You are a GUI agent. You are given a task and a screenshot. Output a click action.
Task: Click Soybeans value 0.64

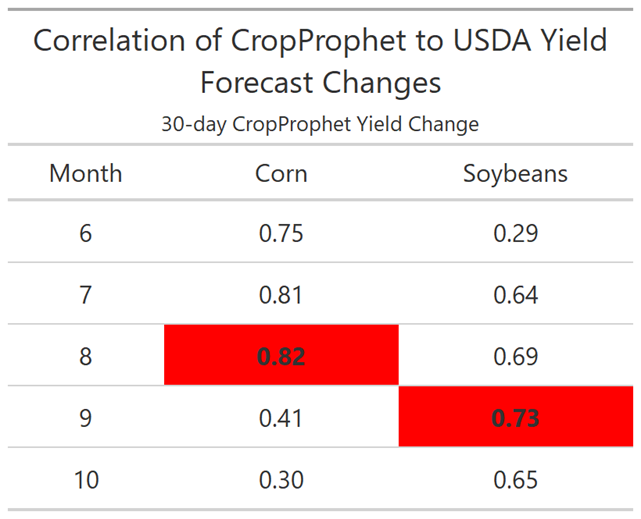pyautogui.click(x=515, y=295)
